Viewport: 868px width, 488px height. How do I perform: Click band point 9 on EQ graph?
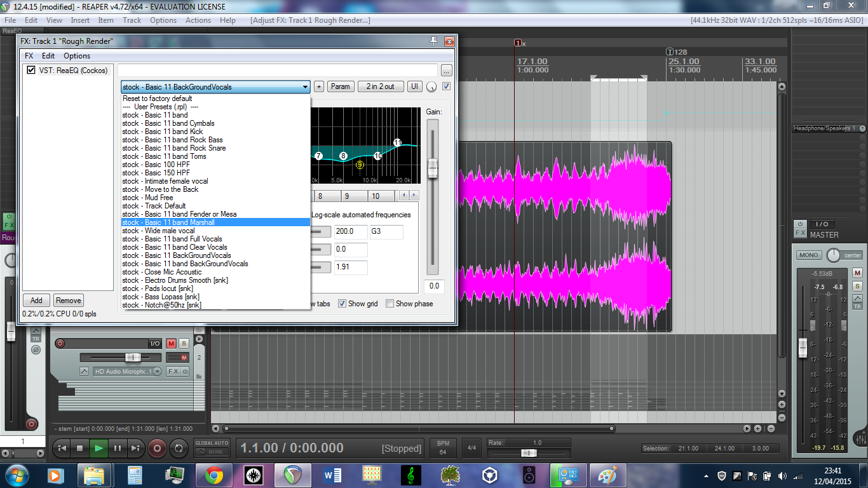360,165
